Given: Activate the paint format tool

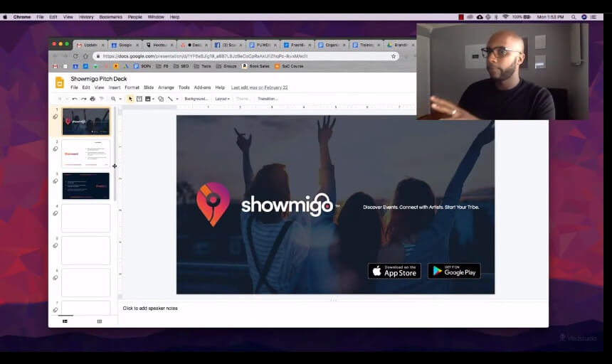Looking at the screenshot, I should click(102, 99).
